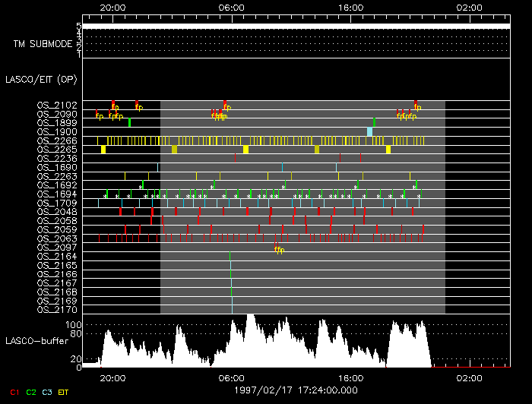Click the red C1 legend label
The width and height of the screenshot is (532, 404).
point(14,392)
